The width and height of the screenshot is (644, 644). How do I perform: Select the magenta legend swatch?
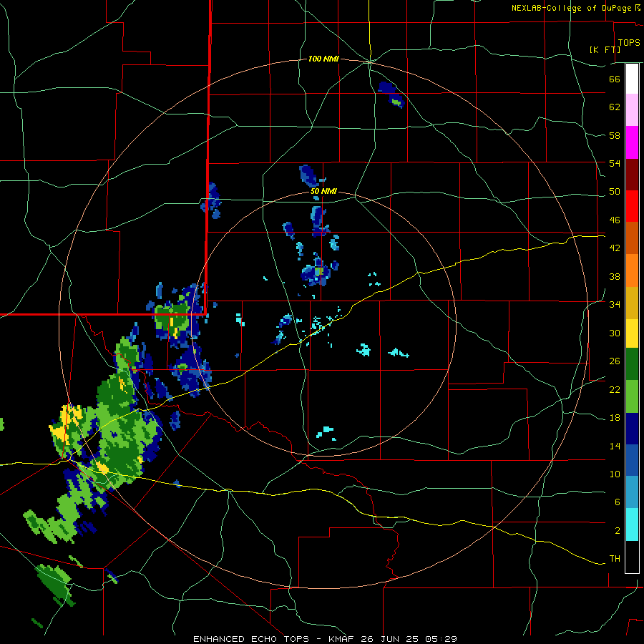pos(632,142)
